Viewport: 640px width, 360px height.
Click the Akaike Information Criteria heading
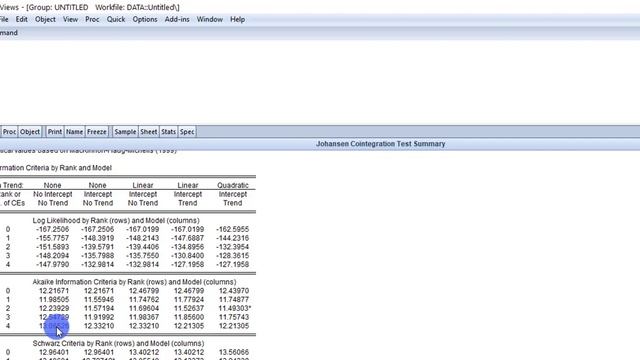pos(134,282)
